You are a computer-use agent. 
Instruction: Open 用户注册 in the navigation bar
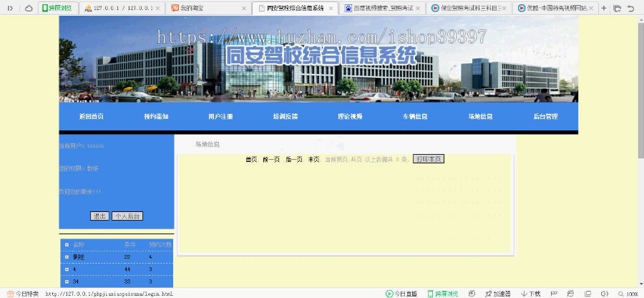tap(220, 116)
